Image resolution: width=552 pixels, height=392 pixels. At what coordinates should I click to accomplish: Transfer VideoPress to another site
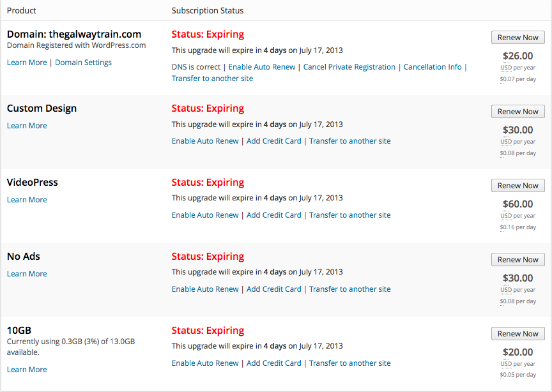point(349,215)
